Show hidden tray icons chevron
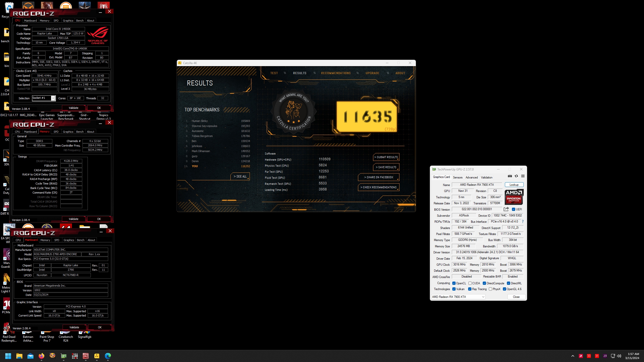This screenshot has height=362, width=644. 573,356
